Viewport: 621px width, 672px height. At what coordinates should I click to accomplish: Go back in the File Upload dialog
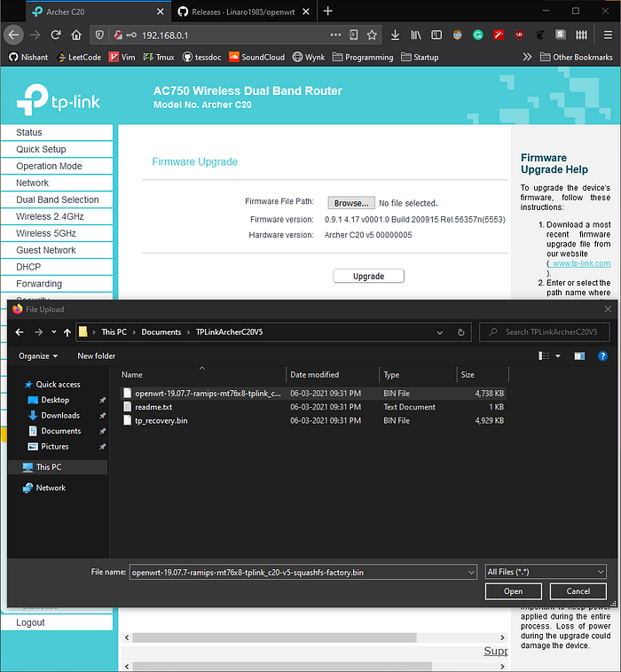pyautogui.click(x=20, y=332)
